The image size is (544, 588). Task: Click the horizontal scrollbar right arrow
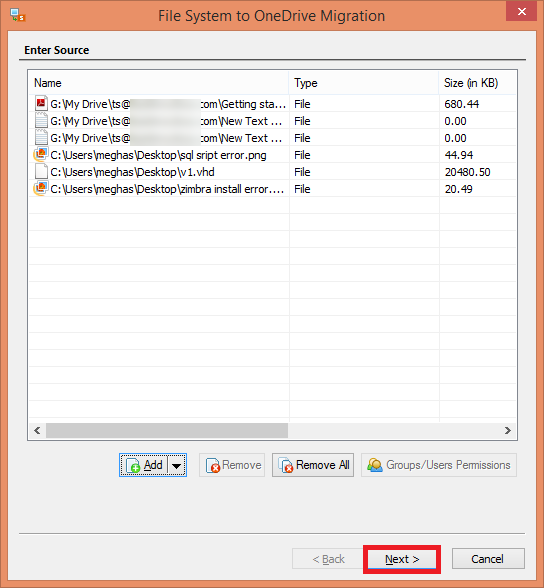508,430
